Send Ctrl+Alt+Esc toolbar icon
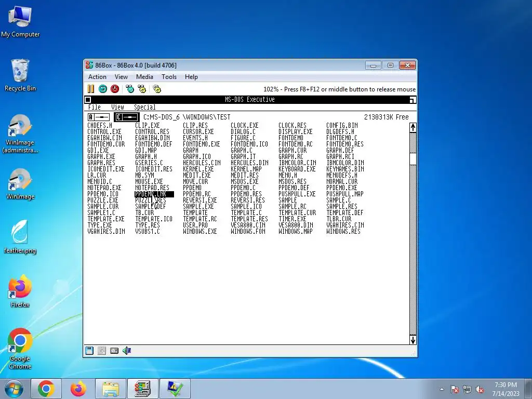Viewport: 532px width, 399px height. (142, 89)
